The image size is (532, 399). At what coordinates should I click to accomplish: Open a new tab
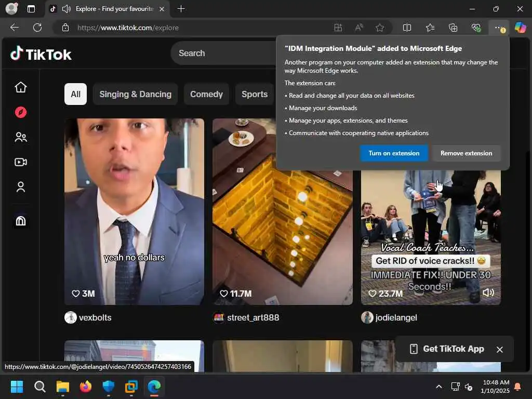(x=181, y=9)
